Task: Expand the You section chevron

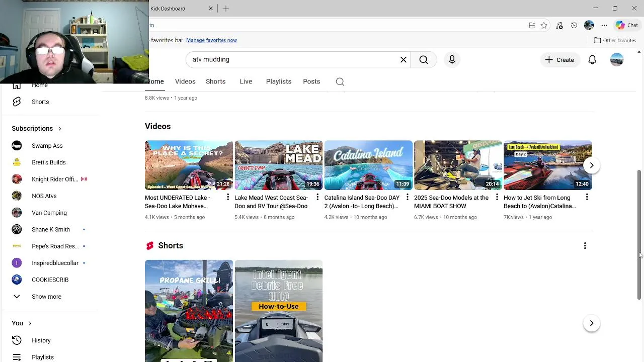Action: pos(30,323)
